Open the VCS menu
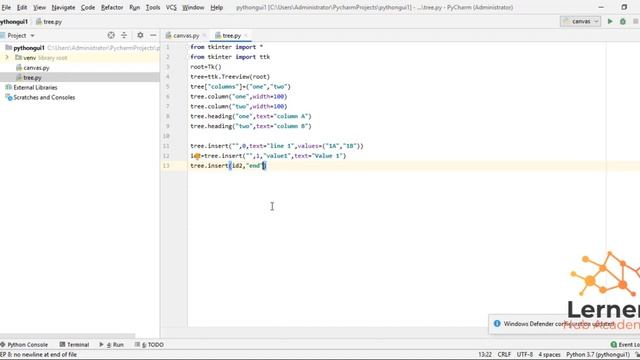The width and height of the screenshot is (640, 360). [171, 7]
